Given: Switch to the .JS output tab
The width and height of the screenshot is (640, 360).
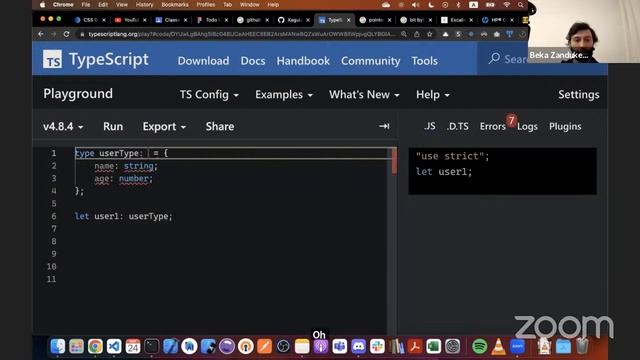Looking at the screenshot, I should [x=429, y=127].
